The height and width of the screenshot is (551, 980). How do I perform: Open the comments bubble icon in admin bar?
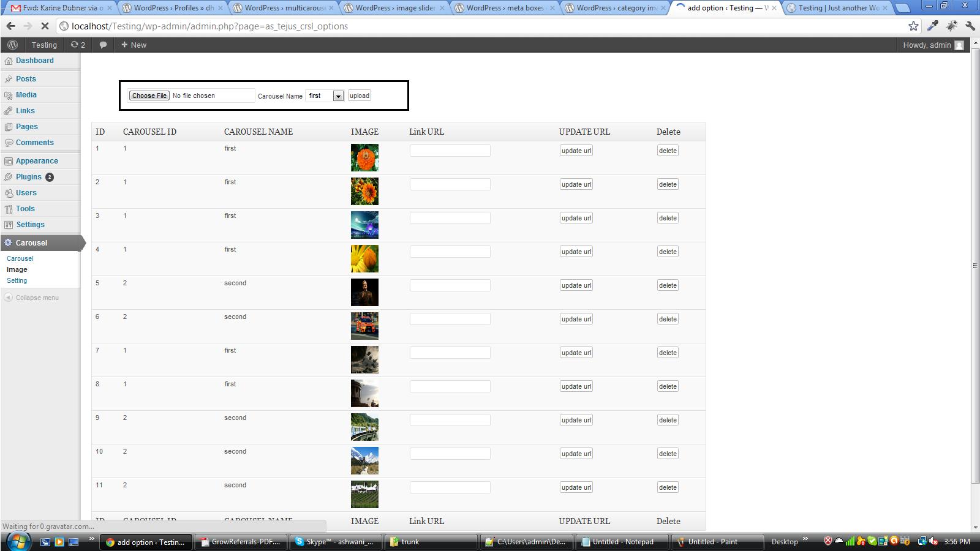tap(103, 45)
